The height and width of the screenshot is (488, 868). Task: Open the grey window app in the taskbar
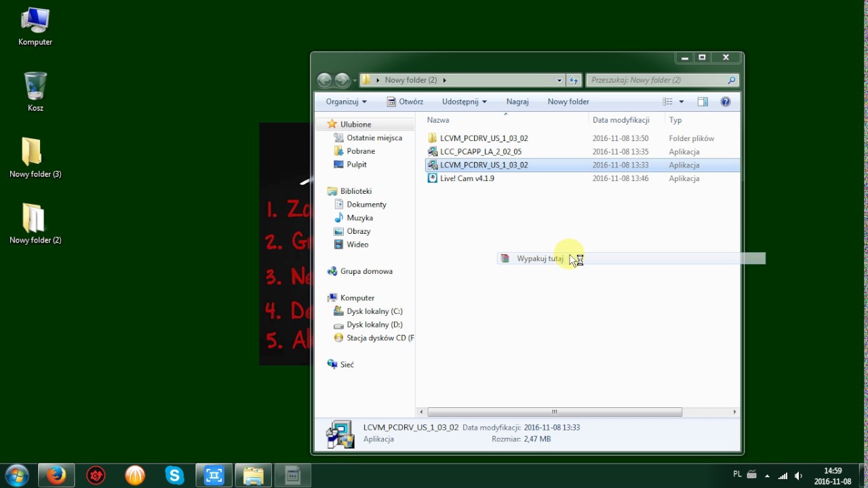pyautogui.click(x=292, y=475)
